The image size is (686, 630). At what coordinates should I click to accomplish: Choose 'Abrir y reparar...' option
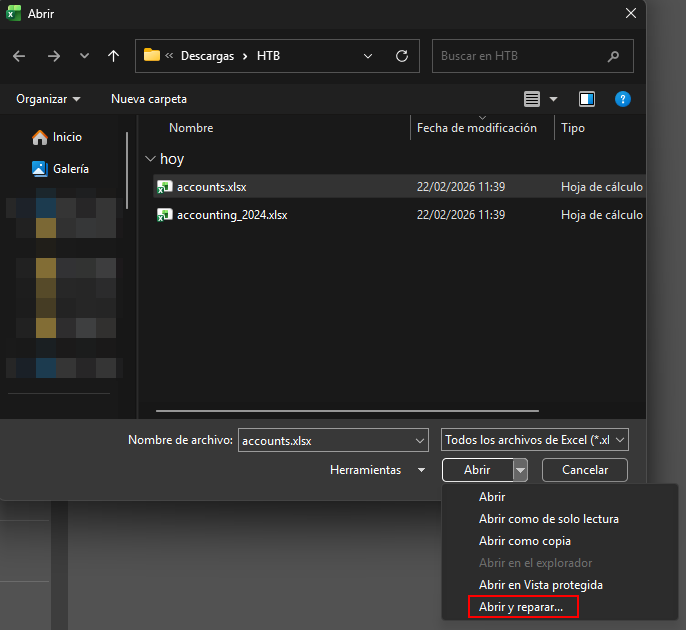pyautogui.click(x=520, y=607)
